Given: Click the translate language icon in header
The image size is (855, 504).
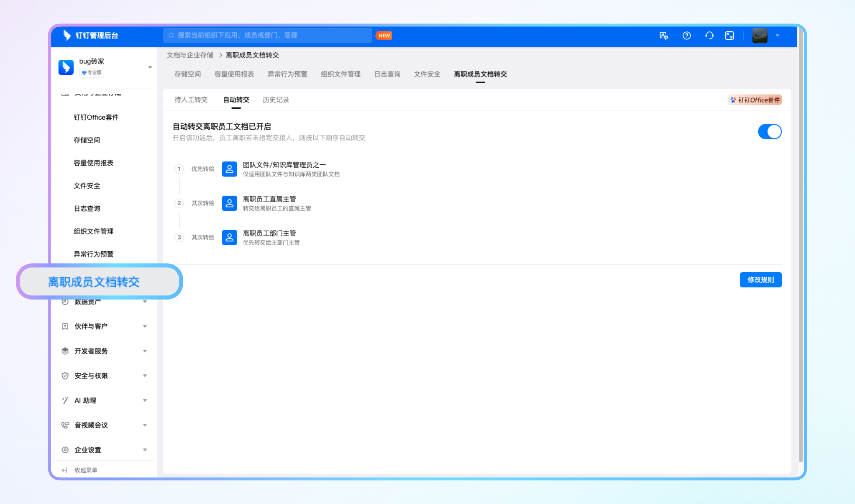Looking at the screenshot, I should [664, 36].
